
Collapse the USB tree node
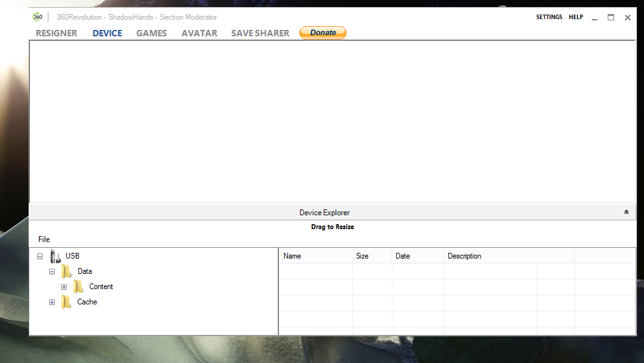point(39,256)
